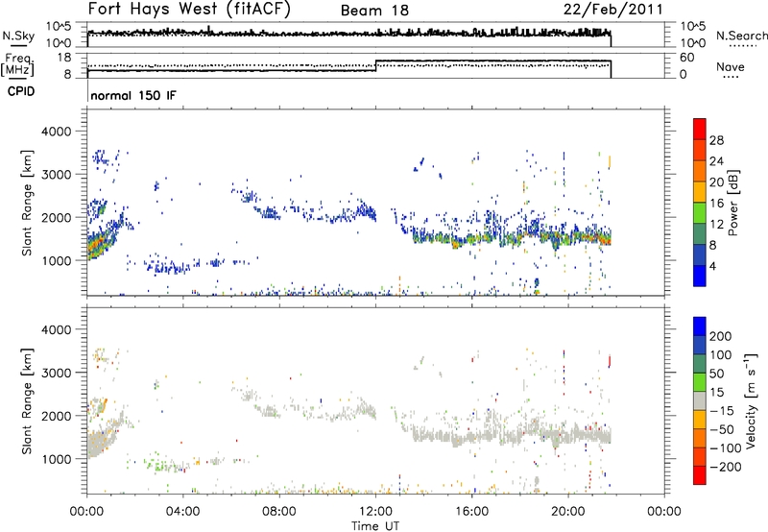Click the 'Freq. [MHz]' axis label
768x532 pixels.
(17, 65)
